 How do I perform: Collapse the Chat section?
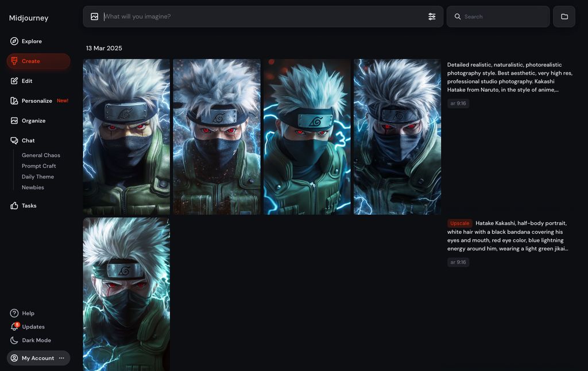coord(28,141)
